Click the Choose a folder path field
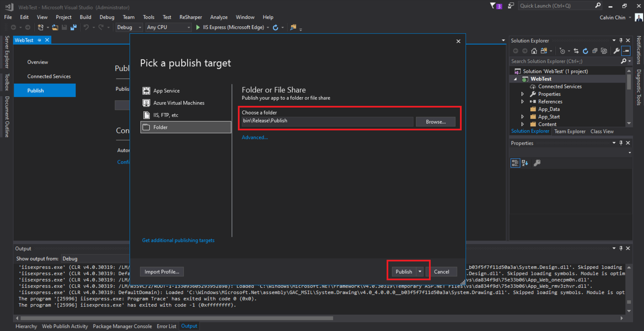 (327, 121)
